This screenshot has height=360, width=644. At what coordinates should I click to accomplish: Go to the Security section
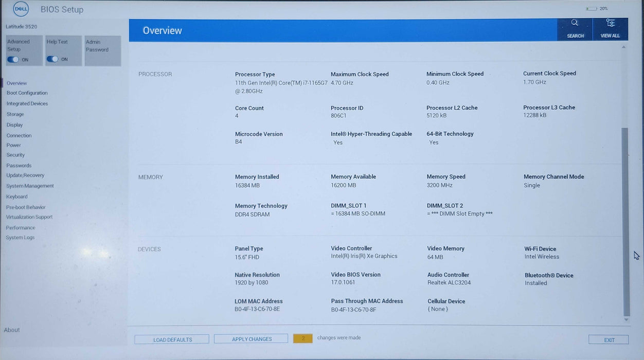15,155
